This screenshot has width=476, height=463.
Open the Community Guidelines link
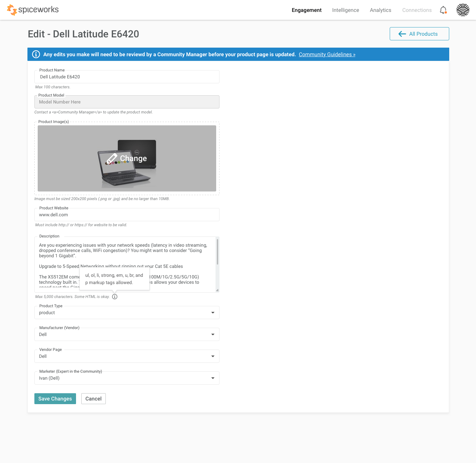[327, 54]
